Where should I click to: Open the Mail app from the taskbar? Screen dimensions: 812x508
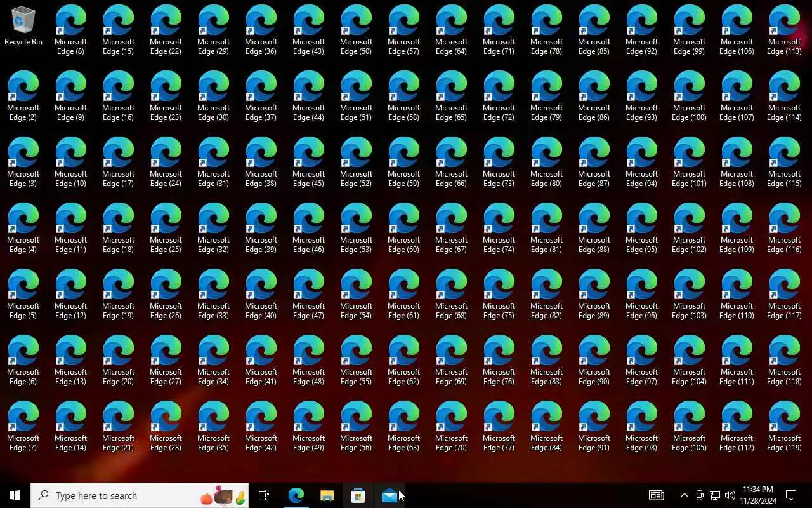tap(389, 495)
